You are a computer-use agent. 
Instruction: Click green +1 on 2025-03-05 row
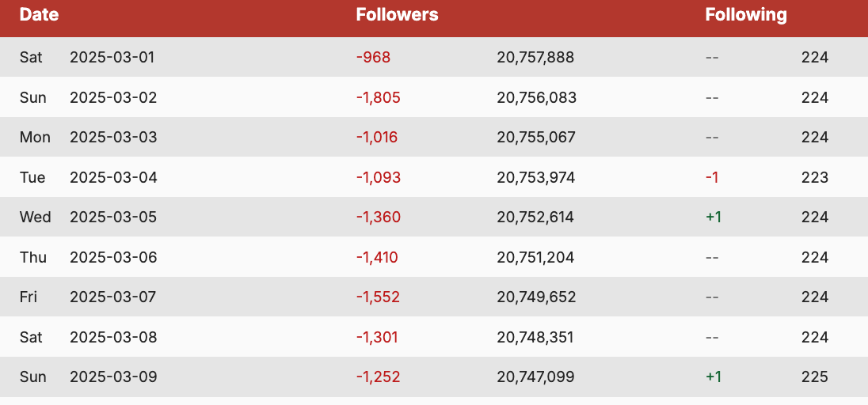click(x=714, y=217)
